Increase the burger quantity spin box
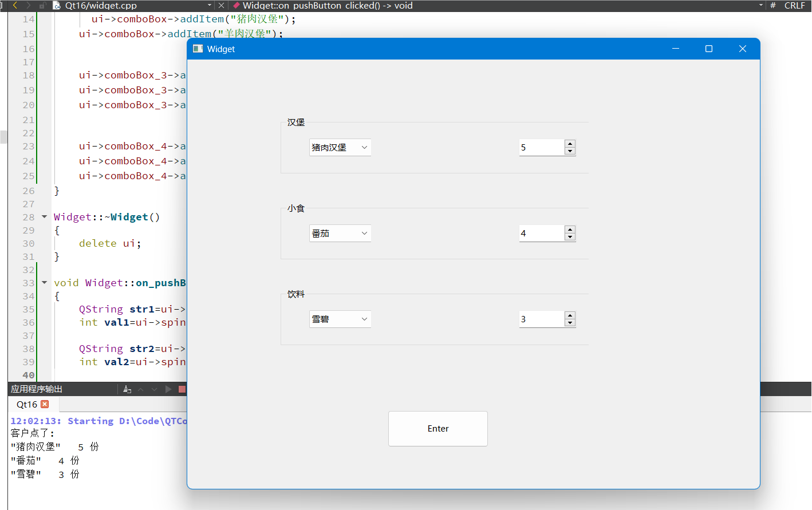 tap(570, 144)
